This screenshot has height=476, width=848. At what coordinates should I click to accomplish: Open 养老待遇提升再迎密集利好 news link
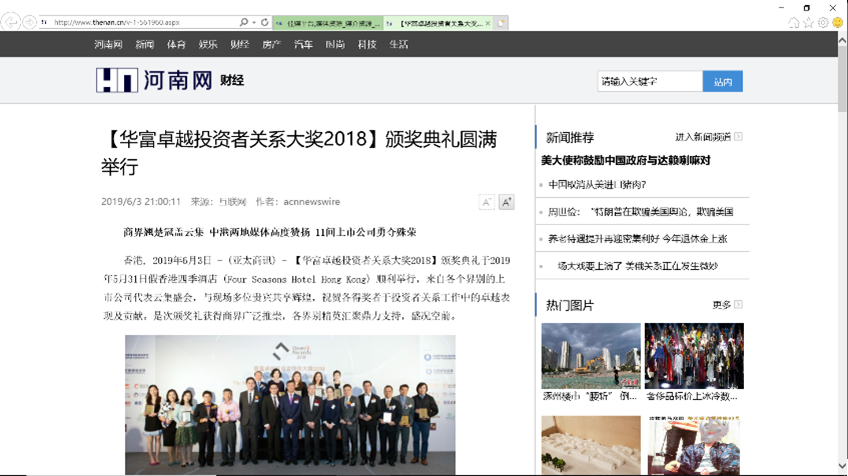pos(638,239)
